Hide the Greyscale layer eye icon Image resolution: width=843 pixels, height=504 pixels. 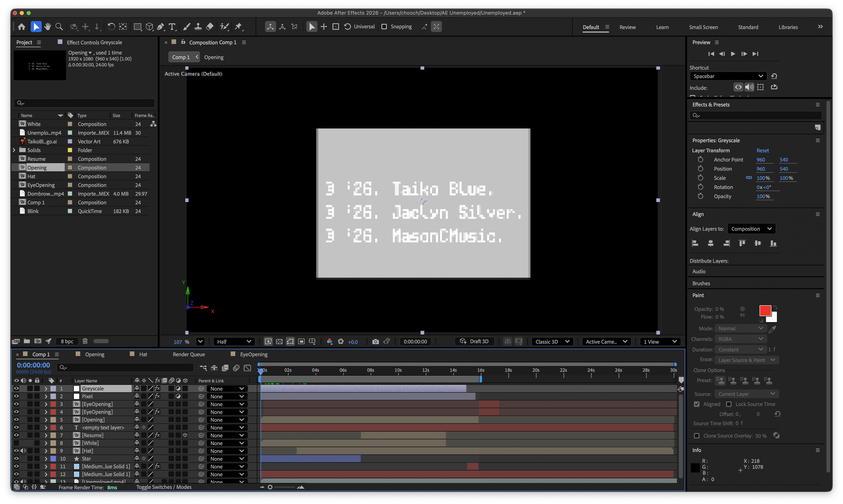pos(16,388)
